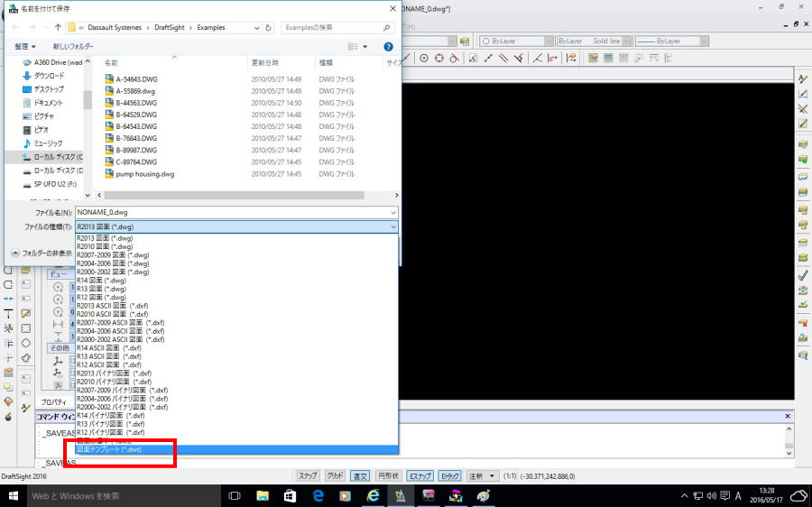Expand the address bar path history
Image resolution: width=812 pixels, height=507 pixels.
(x=257, y=28)
